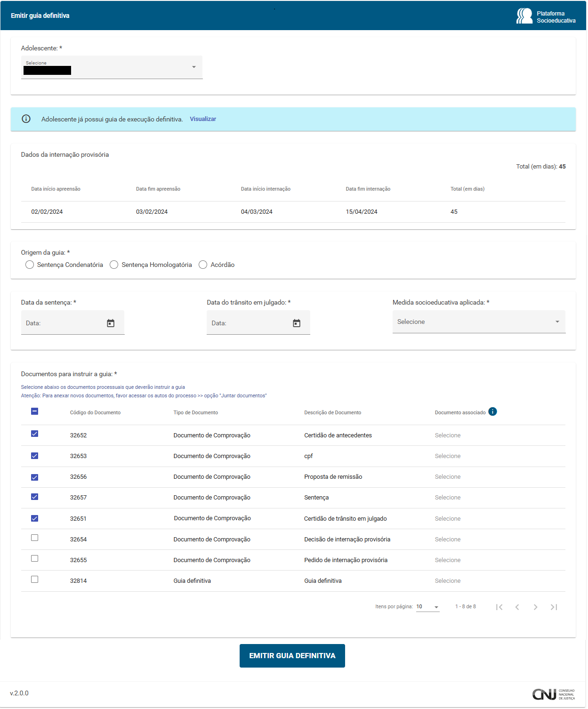Toggle the select-all documents header checkbox

coord(34,411)
